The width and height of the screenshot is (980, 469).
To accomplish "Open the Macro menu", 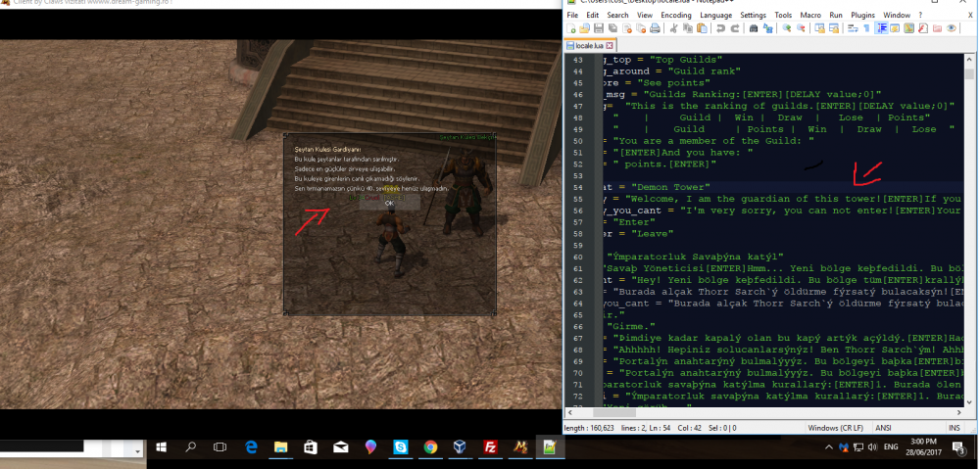I will click(810, 15).
